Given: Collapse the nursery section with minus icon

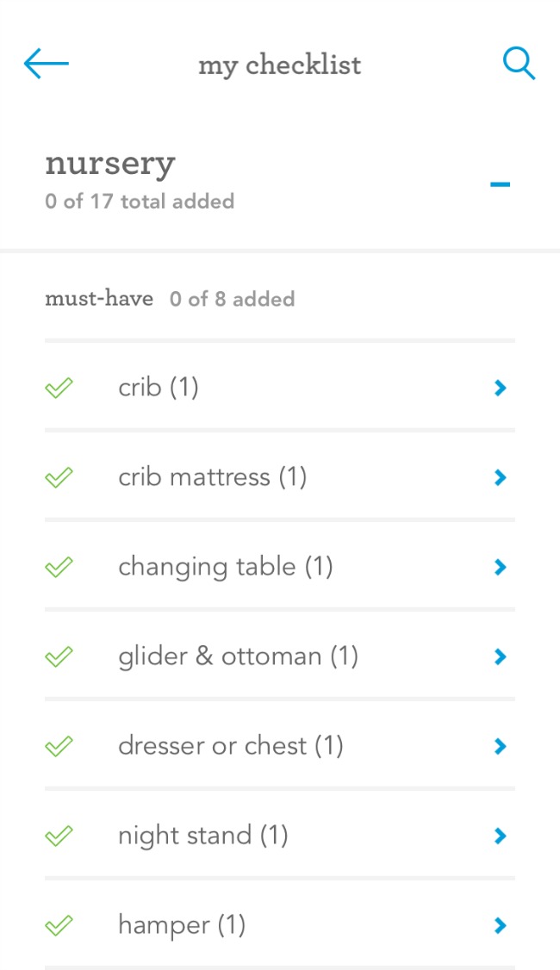Looking at the screenshot, I should (500, 184).
